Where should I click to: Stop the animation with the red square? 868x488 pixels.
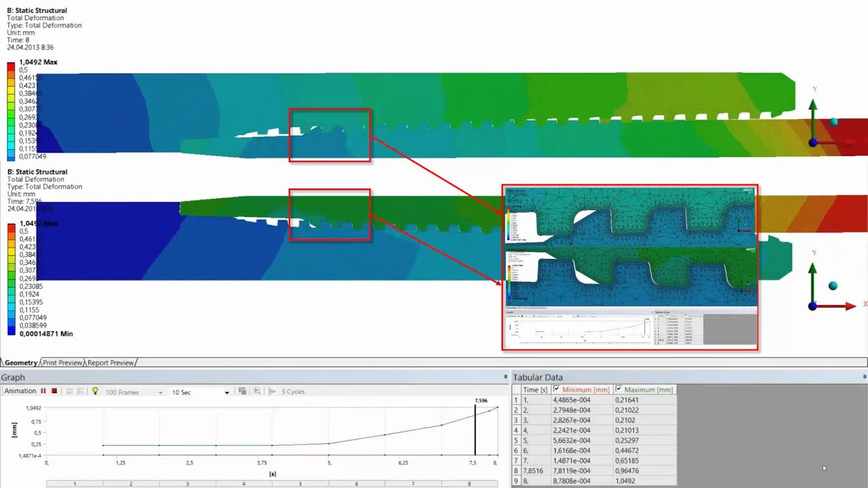click(x=54, y=391)
